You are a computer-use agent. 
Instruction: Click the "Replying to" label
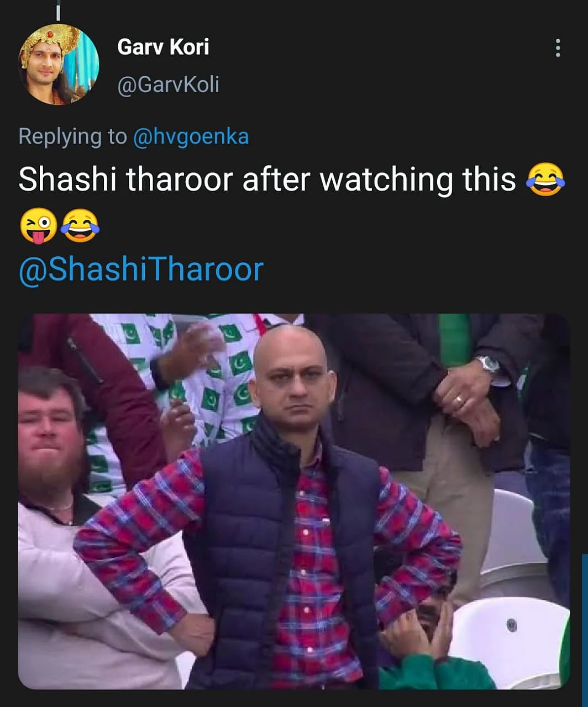(72, 136)
